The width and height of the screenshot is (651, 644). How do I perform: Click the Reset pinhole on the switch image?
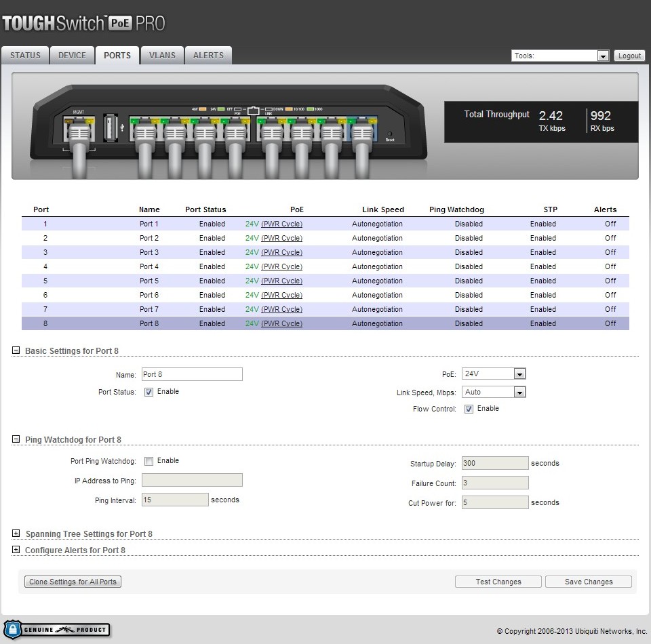389,134
